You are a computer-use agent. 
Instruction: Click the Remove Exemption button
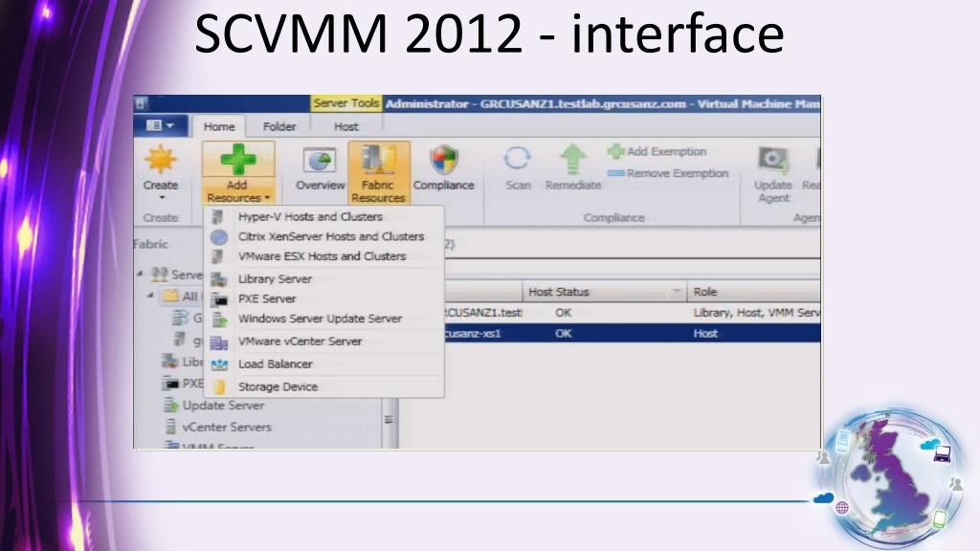point(668,173)
